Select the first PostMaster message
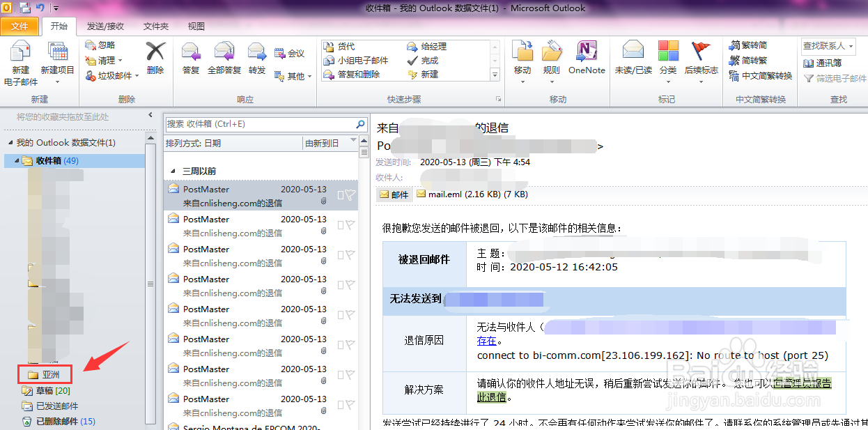 [261, 196]
